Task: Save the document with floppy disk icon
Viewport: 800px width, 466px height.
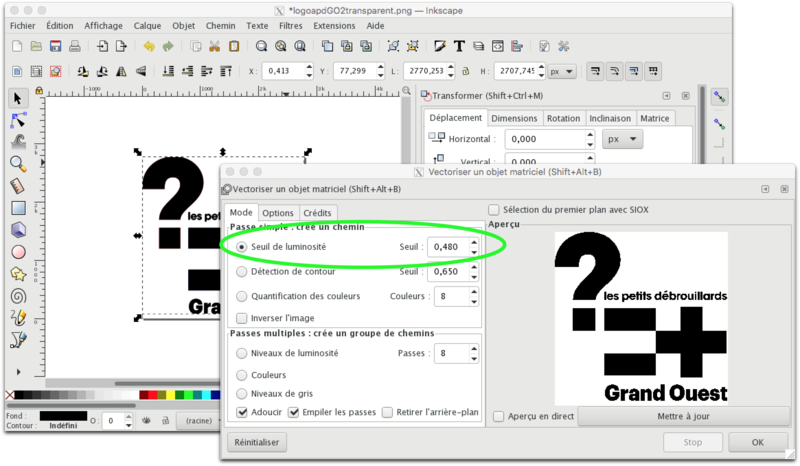Action: pyautogui.click(x=55, y=46)
